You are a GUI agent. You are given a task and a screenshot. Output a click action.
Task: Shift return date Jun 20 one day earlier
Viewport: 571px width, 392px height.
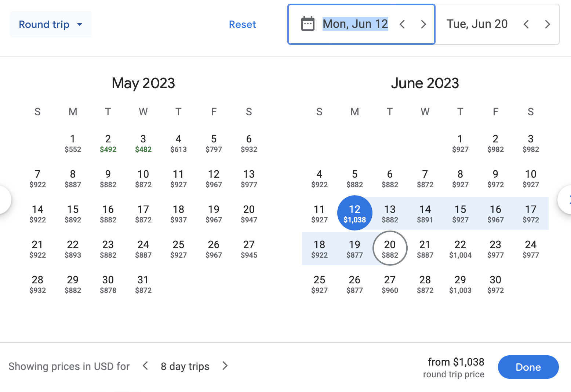(526, 24)
